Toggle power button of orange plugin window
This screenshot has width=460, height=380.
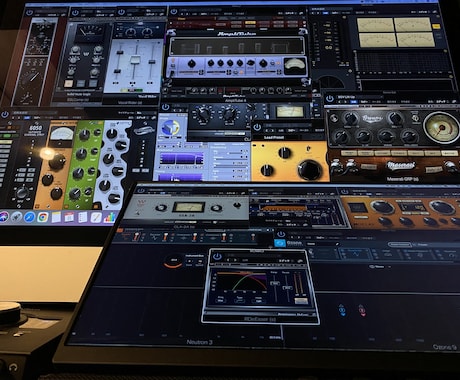tap(344, 191)
